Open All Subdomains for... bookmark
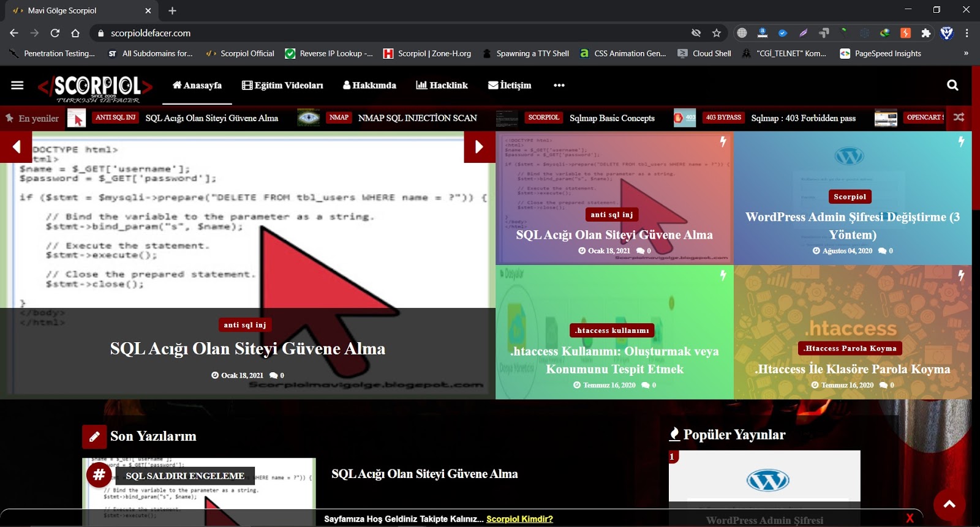 pos(151,53)
